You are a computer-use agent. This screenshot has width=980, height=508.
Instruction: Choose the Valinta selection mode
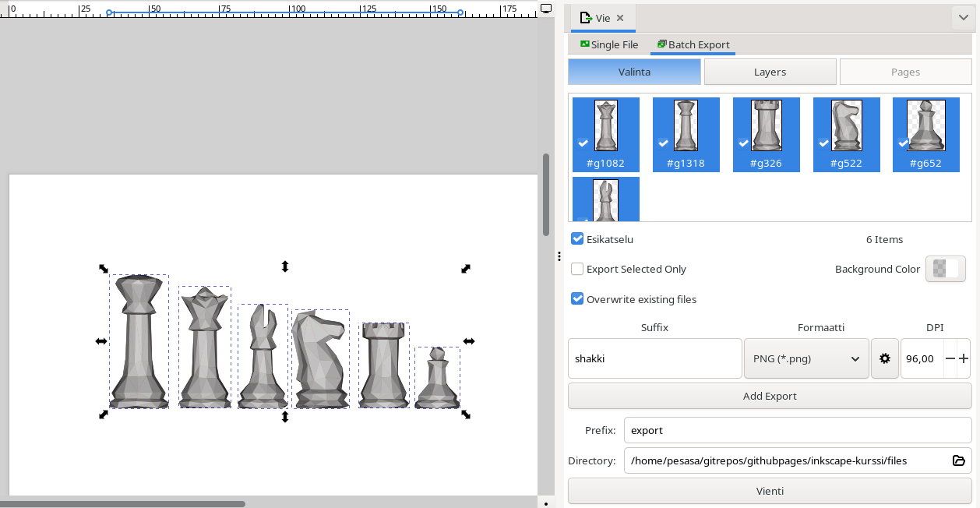coord(634,72)
